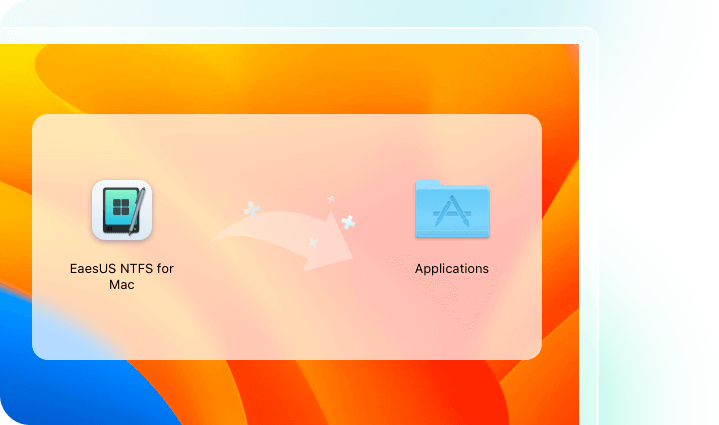
Task: Click the Windows logo inside the NTFS icon
Action: [119, 209]
